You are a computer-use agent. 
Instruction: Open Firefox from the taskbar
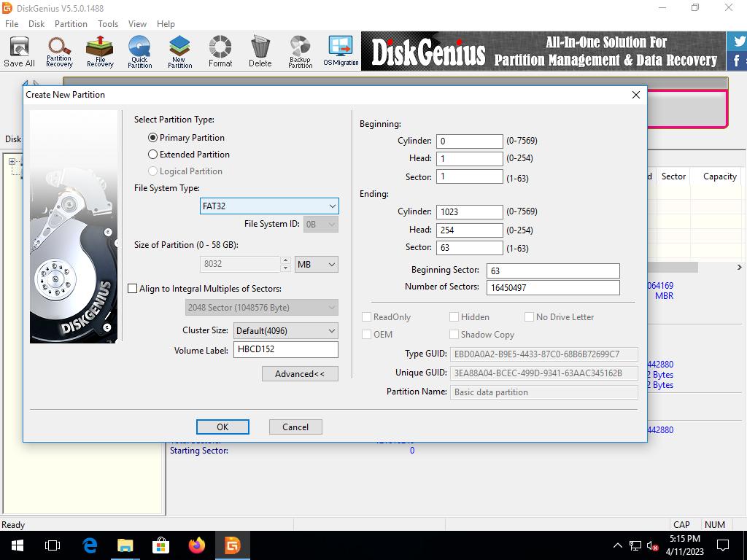[196, 545]
